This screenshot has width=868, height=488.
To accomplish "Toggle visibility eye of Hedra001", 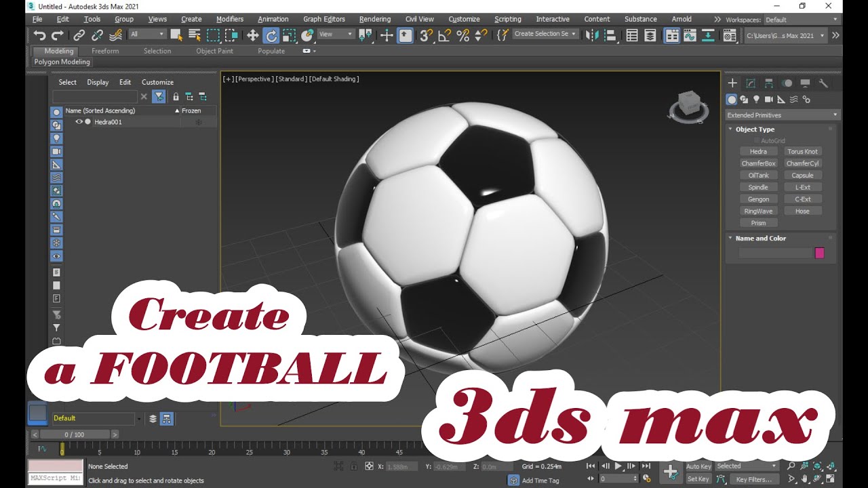I will click(79, 122).
